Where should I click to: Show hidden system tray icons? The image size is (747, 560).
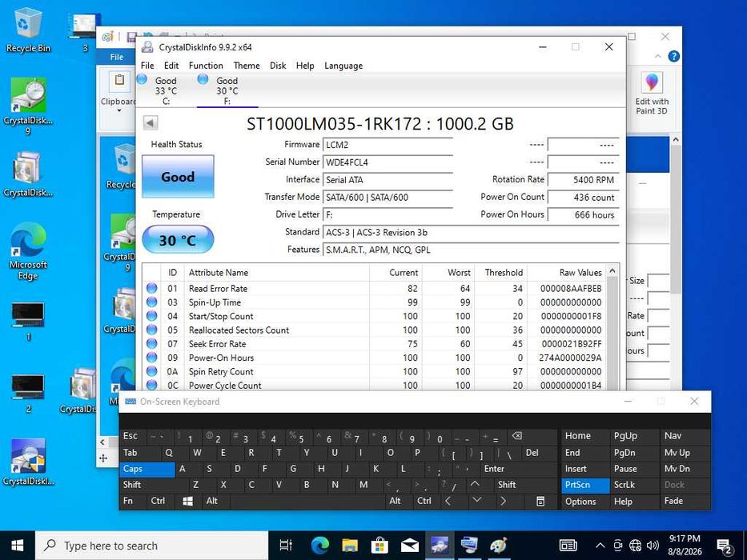click(600, 546)
